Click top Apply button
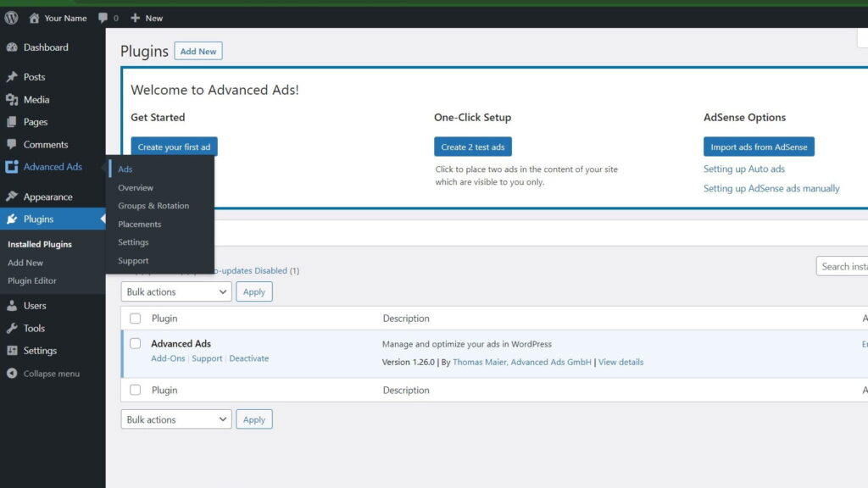This screenshot has width=868, height=488. coord(254,291)
